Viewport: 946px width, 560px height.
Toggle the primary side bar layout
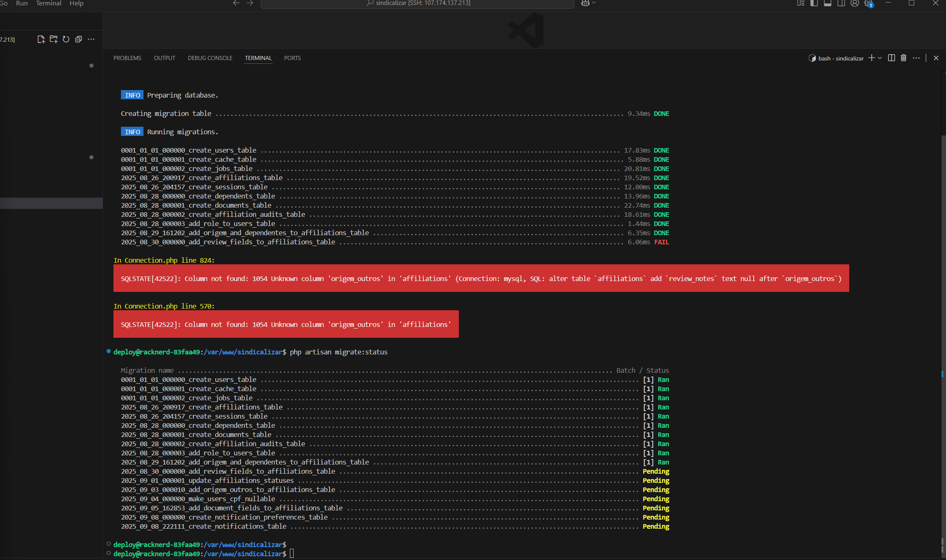click(x=814, y=3)
